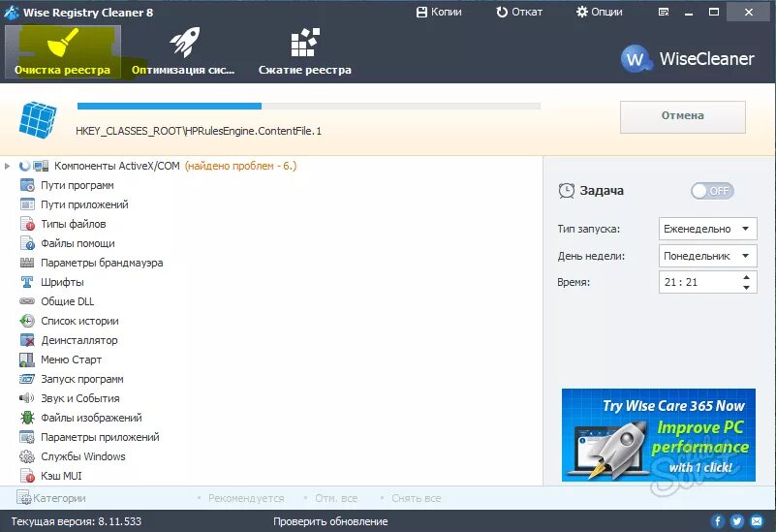This screenshot has height=532, width=776.
Task: Open the Тип запуска dropdown
Action: (x=708, y=229)
